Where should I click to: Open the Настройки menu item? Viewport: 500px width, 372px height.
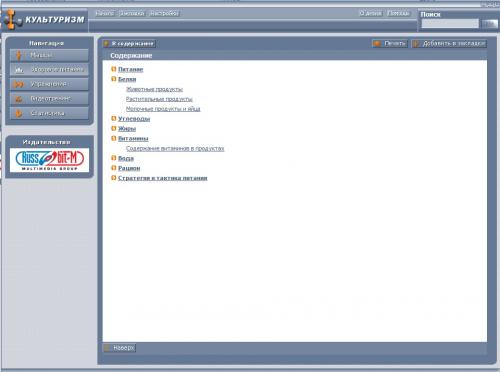[x=164, y=13]
